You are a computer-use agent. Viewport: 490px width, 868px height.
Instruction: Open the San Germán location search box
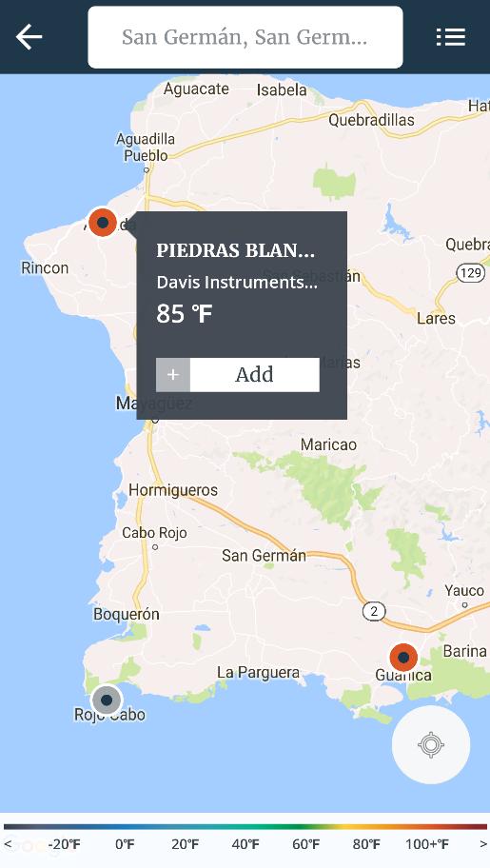click(245, 37)
